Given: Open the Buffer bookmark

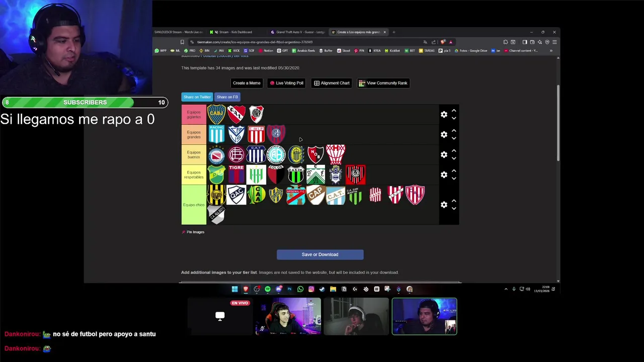Looking at the screenshot, I should (x=325, y=51).
